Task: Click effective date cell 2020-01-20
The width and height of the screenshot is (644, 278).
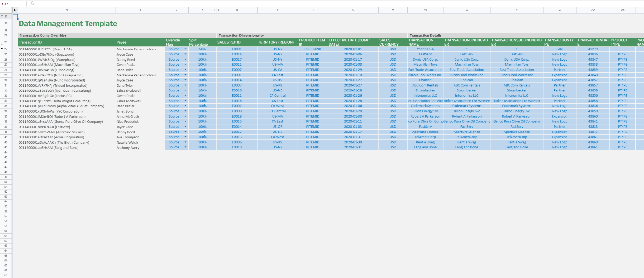Action: click(x=353, y=111)
